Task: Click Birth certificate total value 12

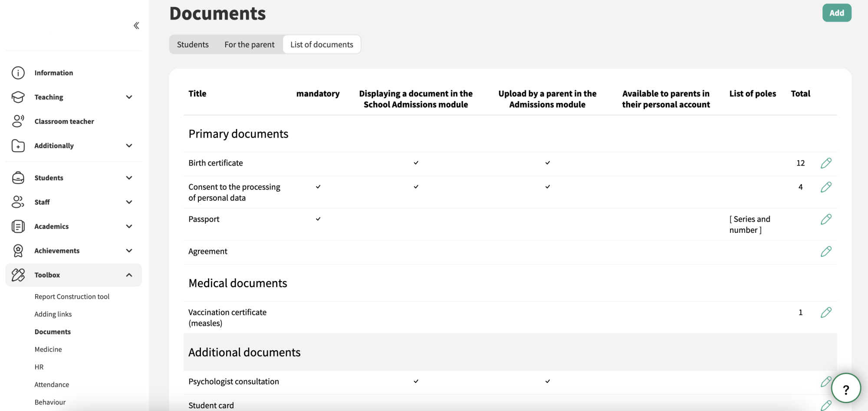Action: pyautogui.click(x=800, y=163)
